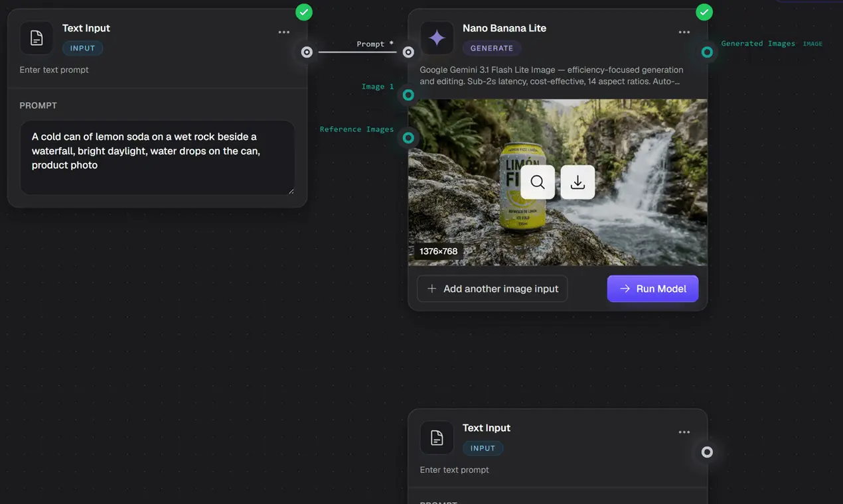Click the Add another image input button
Image resolution: width=843 pixels, height=504 pixels.
[493, 288]
